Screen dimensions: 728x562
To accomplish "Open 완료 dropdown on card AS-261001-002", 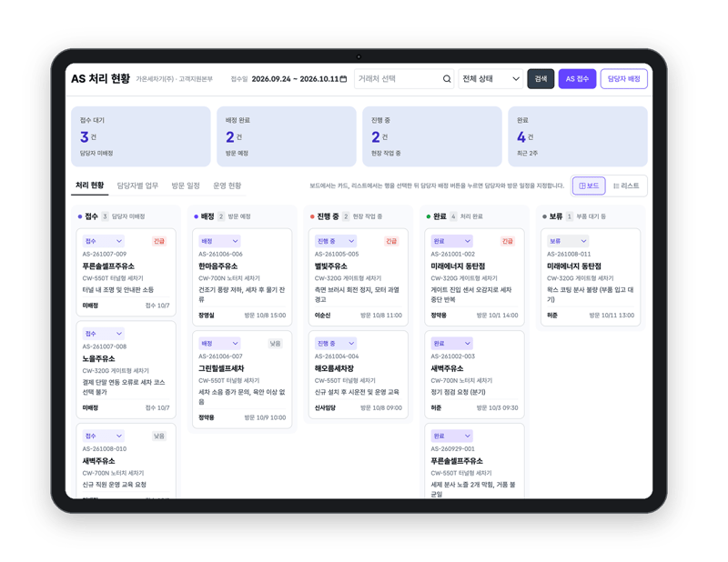I will [451, 241].
